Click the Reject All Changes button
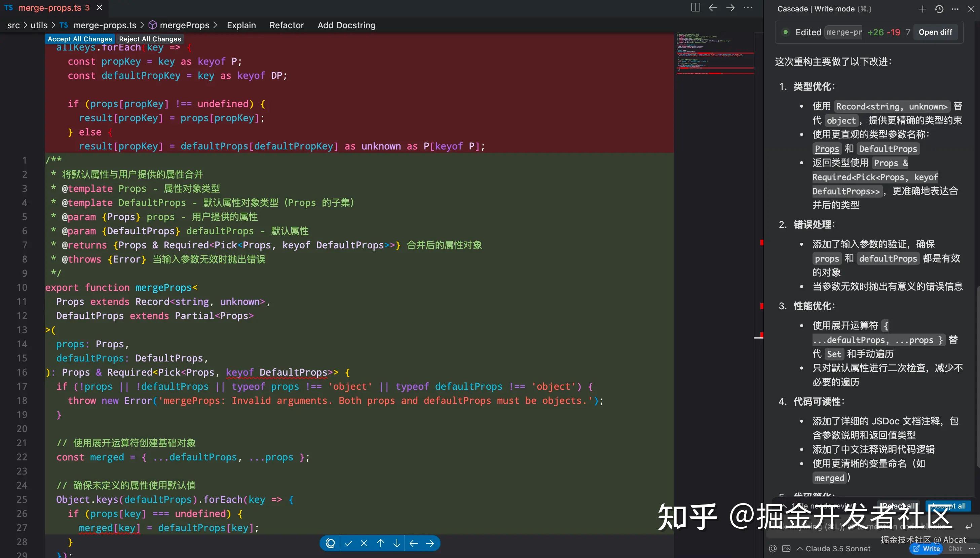980x558 pixels. [x=150, y=39]
